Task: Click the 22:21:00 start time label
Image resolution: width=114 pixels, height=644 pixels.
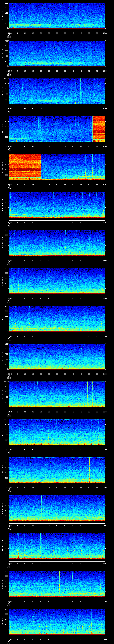Action: [x=9, y=298]
